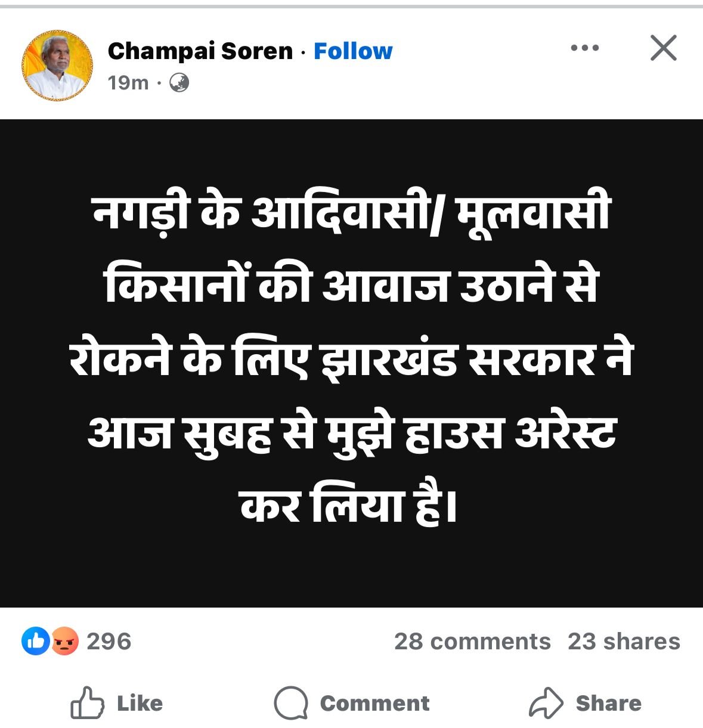The image size is (703, 728).
Task: Select the Share label
Action: [608, 704]
